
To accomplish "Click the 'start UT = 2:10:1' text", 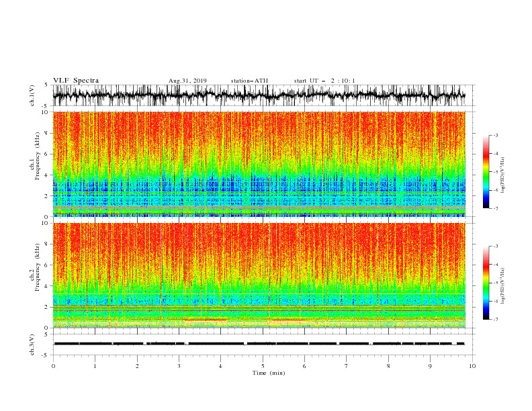I will [324, 81].
